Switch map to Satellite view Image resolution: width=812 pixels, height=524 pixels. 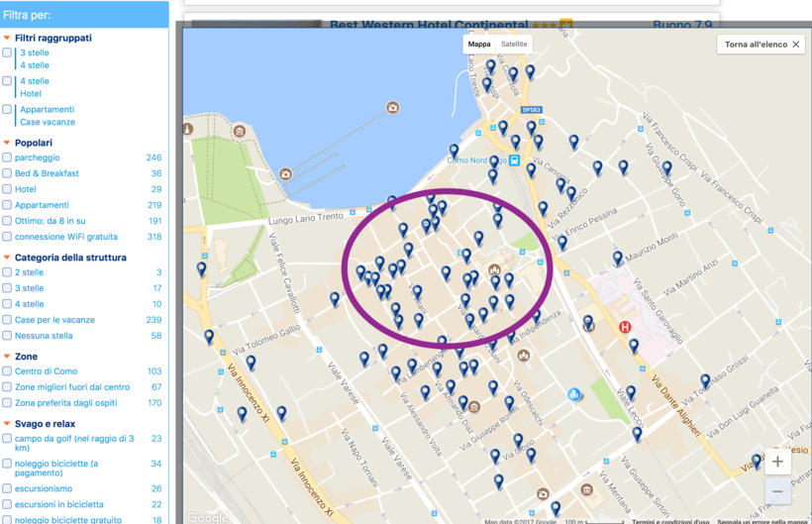pos(514,45)
